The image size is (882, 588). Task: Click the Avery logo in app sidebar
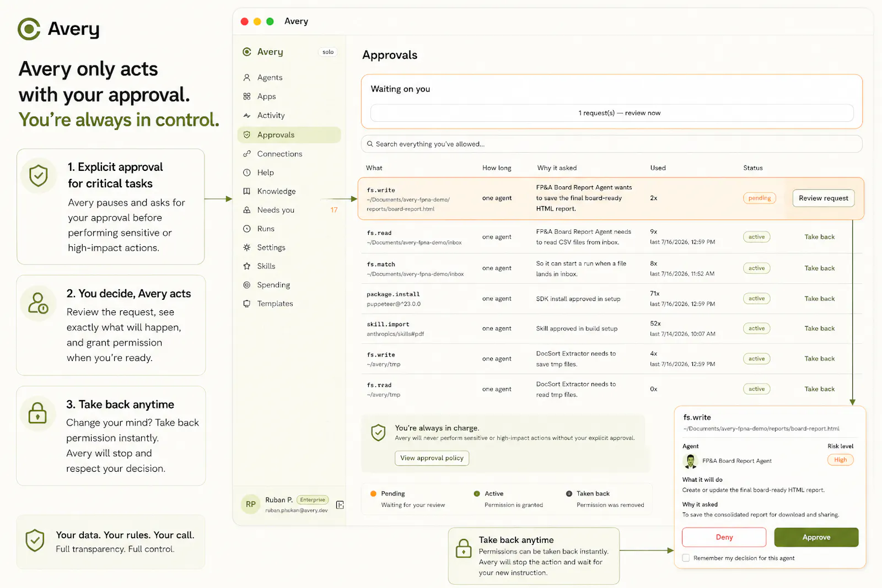(247, 52)
